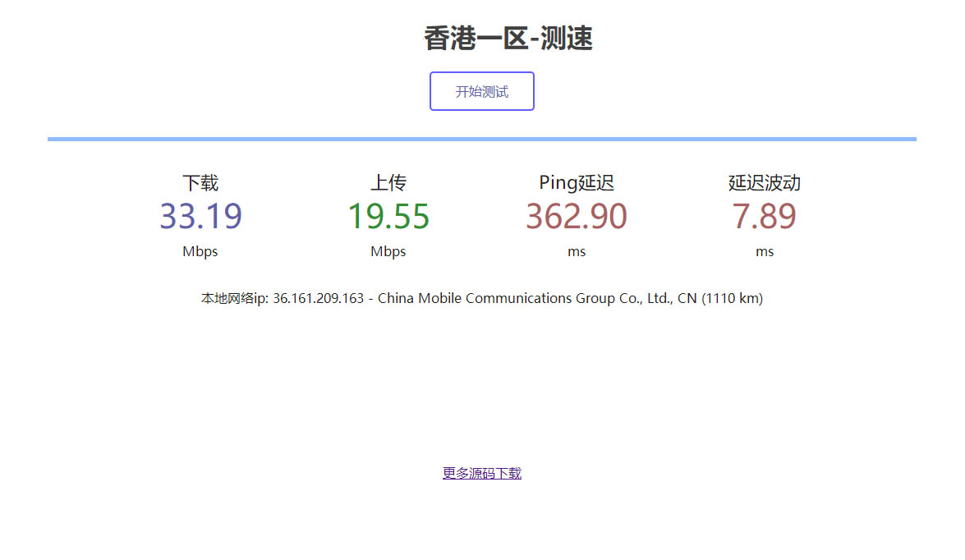Select the 下载 speed label
965x560 pixels.
(x=200, y=182)
